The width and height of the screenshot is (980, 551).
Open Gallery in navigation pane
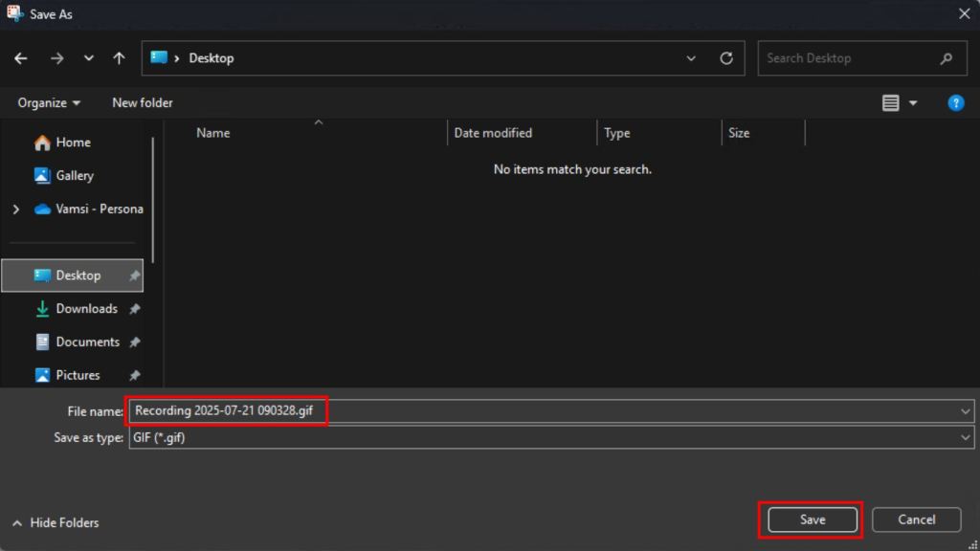pyautogui.click(x=73, y=176)
